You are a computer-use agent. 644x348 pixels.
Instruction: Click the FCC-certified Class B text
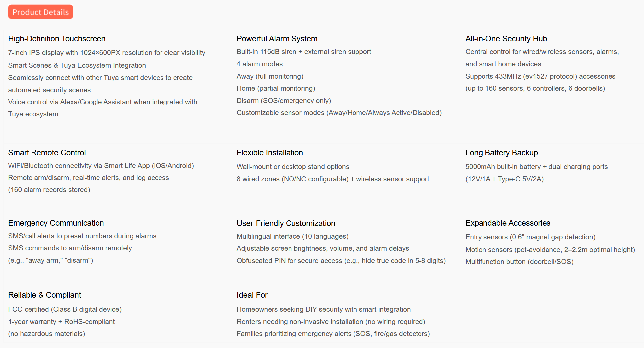point(65,309)
